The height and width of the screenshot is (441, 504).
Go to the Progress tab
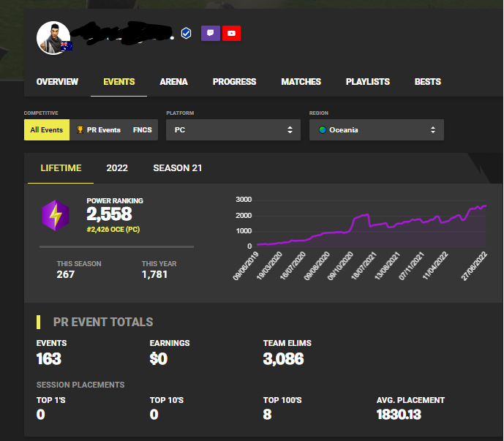234,82
